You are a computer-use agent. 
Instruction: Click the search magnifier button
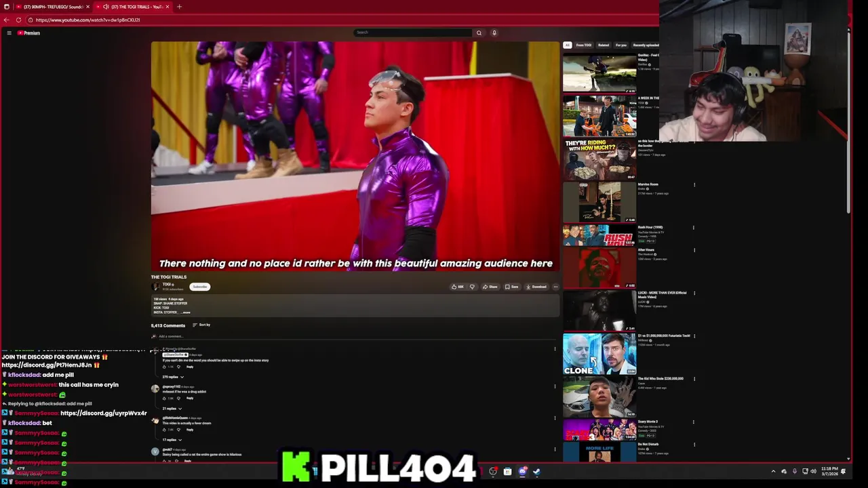[x=479, y=33]
